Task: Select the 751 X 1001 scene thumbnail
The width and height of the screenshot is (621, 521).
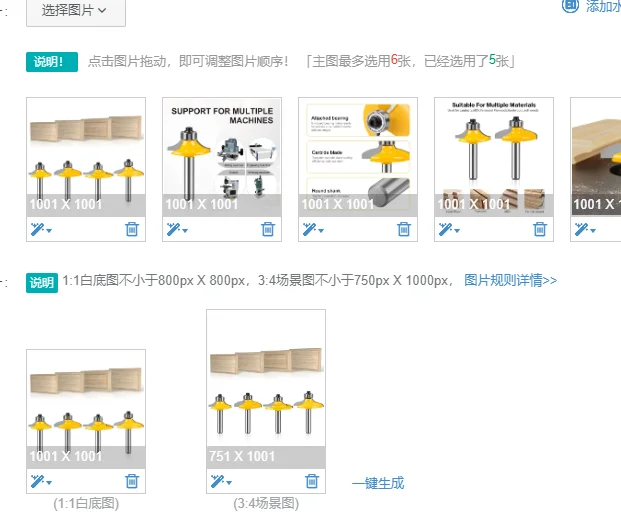Action: pos(266,389)
